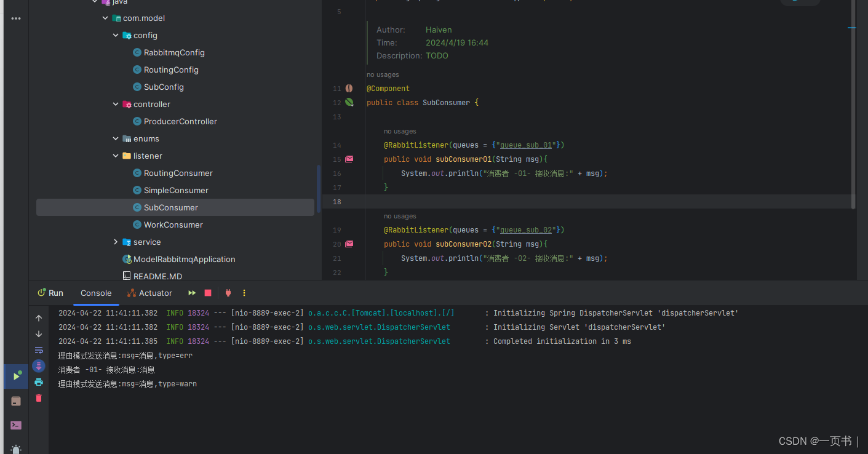The height and width of the screenshot is (454, 868).
Task: Toggle scroll to end in the console
Action: [39, 366]
